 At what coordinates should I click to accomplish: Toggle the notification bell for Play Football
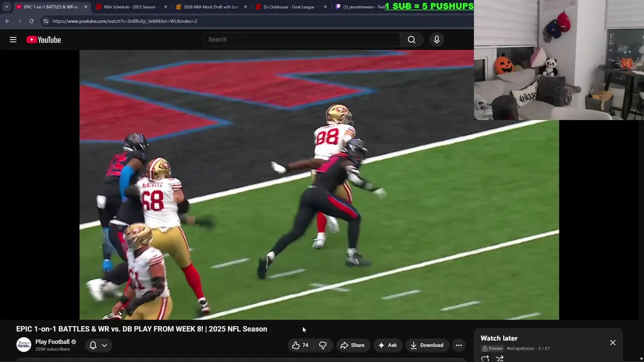click(x=93, y=345)
